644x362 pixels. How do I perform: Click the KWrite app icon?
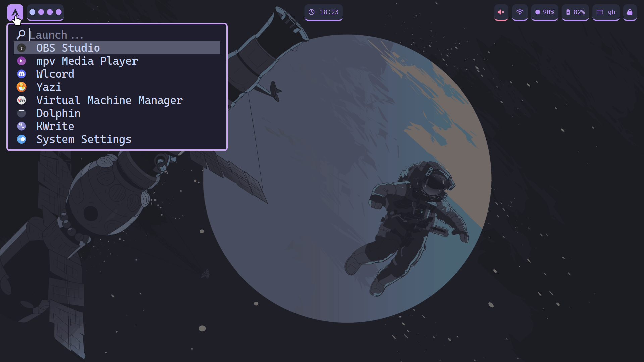[22, 126]
